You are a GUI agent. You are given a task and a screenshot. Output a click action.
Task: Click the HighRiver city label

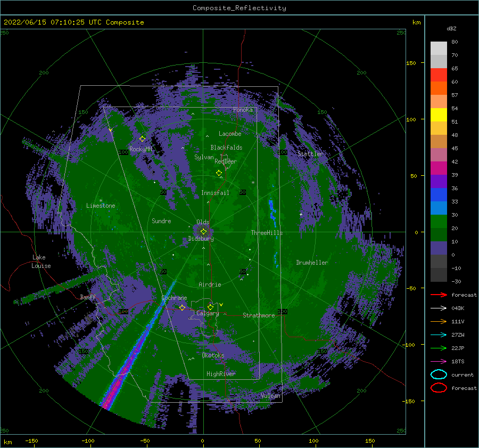coord(221,374)
